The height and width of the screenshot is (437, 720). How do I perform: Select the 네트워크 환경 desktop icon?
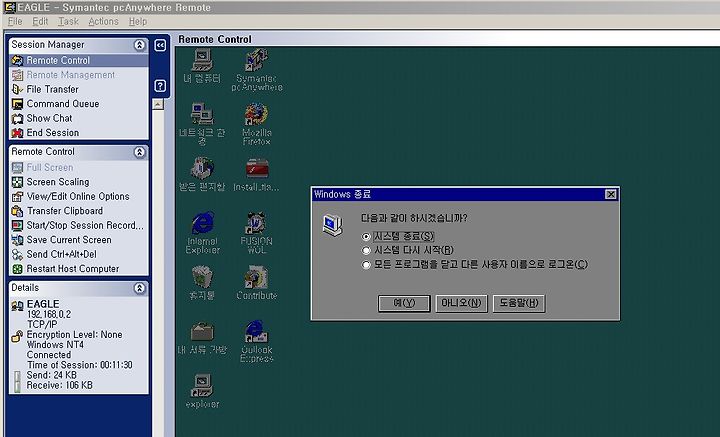point(202,124)
